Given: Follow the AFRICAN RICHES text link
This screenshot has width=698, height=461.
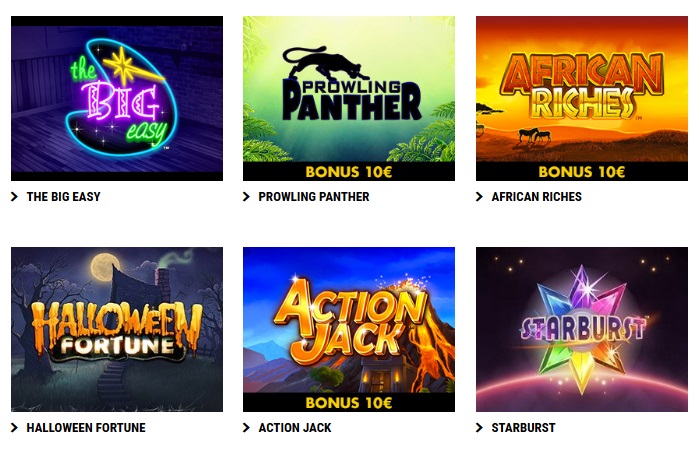Looking at the screenshot, I should click(x=536, y=197).
